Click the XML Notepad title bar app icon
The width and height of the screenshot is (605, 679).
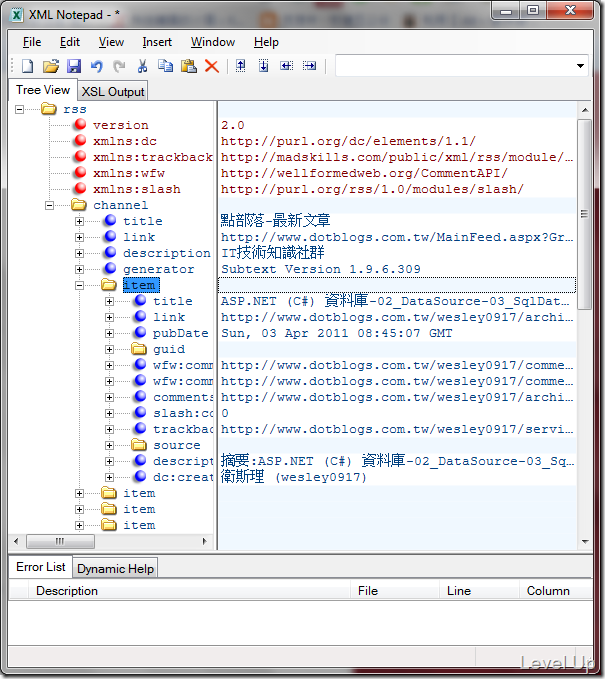[16, 15]
